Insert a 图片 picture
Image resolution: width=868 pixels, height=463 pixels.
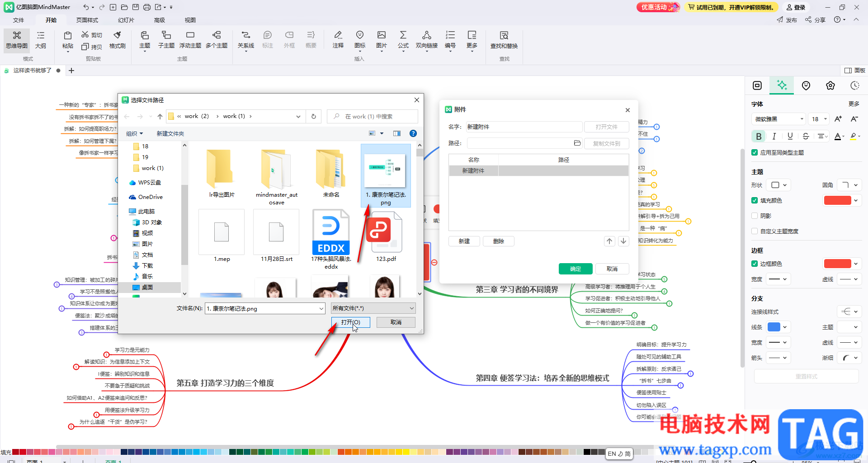point(382,40)
